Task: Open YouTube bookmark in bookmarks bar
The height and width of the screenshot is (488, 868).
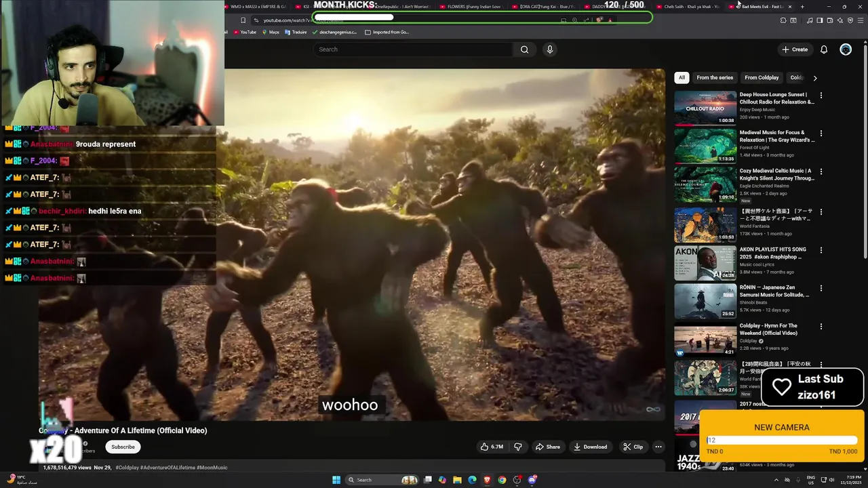Action: coord(244,32)
